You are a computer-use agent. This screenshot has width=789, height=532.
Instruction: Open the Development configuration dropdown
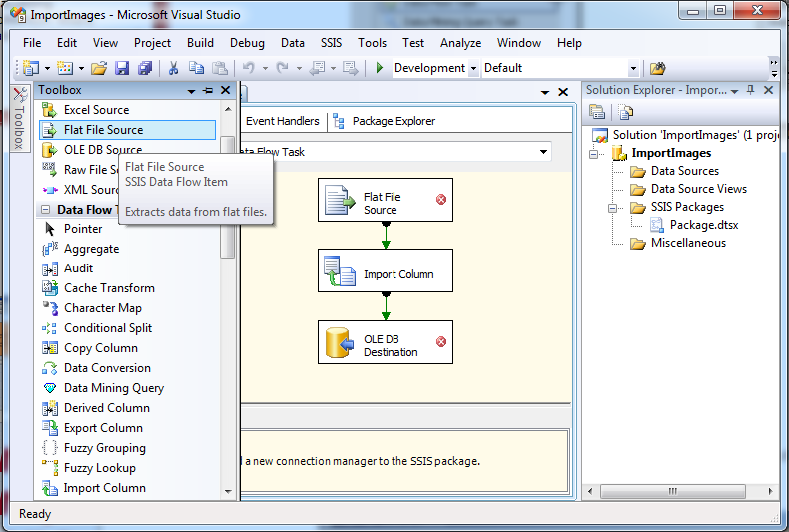click(473, 68)
